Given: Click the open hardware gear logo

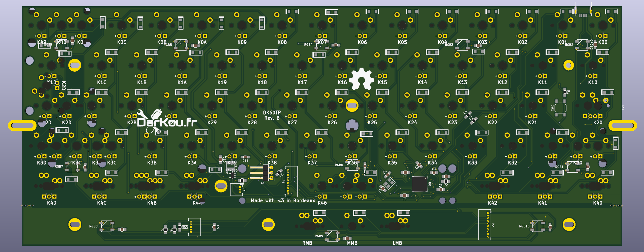Looking at the screenshot, I should [362, 79].
